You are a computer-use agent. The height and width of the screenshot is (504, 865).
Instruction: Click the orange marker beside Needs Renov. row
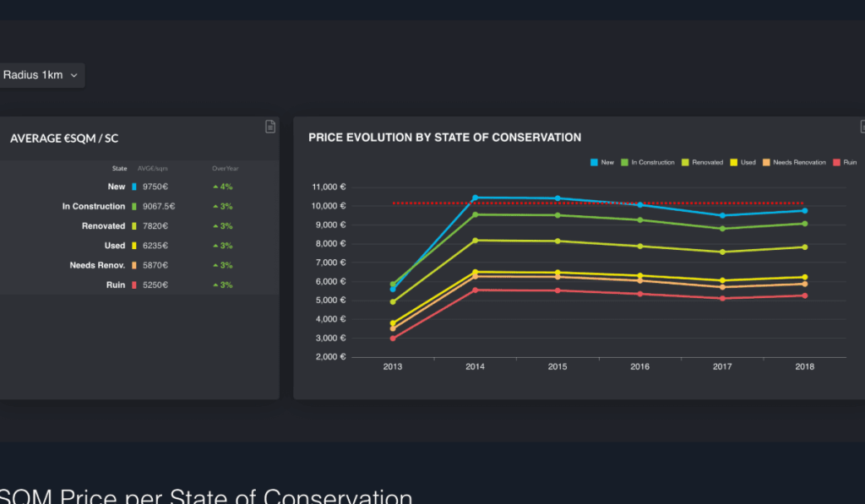(133, 265)
